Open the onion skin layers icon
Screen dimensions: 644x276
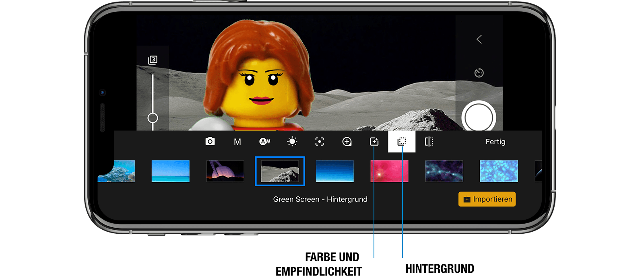click(153, 60)
